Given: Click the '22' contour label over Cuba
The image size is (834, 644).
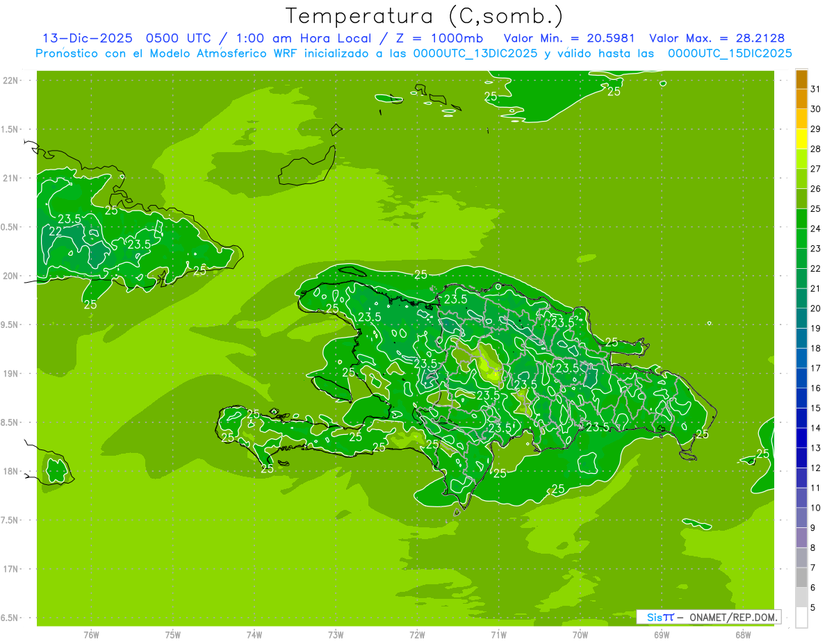Looking at the screenshot, I should pyautogui.click(x=55, y=231).
